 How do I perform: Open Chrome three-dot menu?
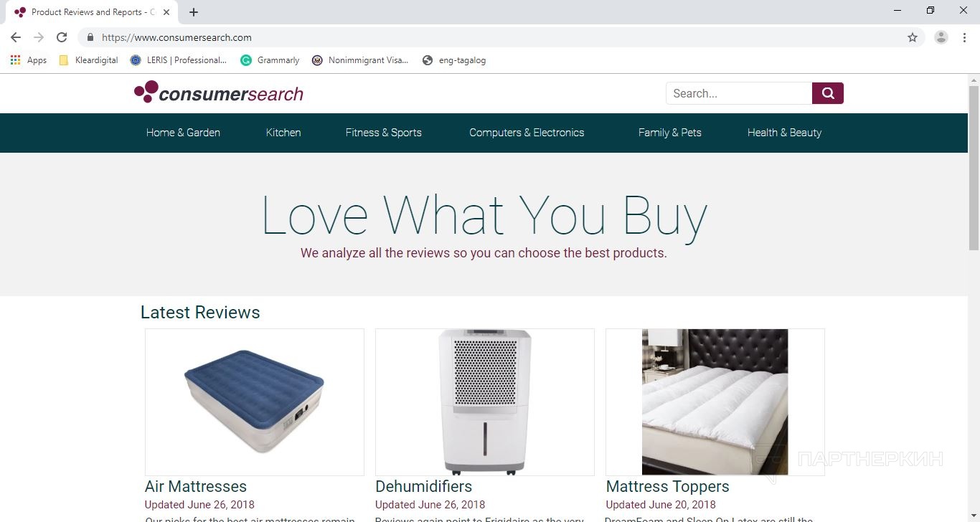pos(964,37)
